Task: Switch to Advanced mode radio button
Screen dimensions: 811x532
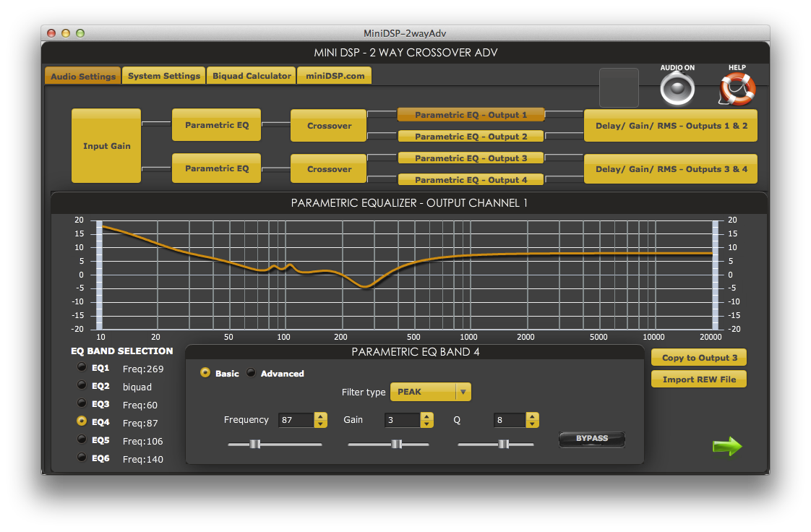Action: pyautogui.click(x=251, y=373)
